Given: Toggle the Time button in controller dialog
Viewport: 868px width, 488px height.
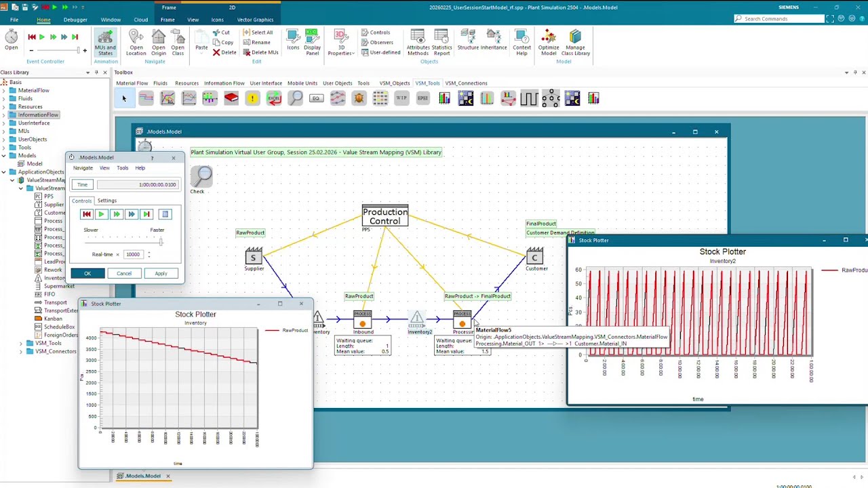Looking at the screenshot, I should 82,184.
